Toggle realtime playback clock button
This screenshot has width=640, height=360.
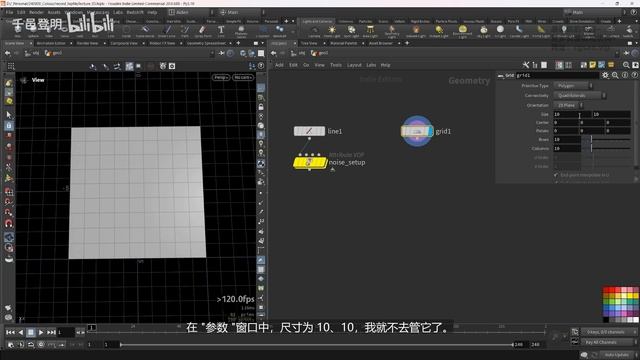pos(41,344)
